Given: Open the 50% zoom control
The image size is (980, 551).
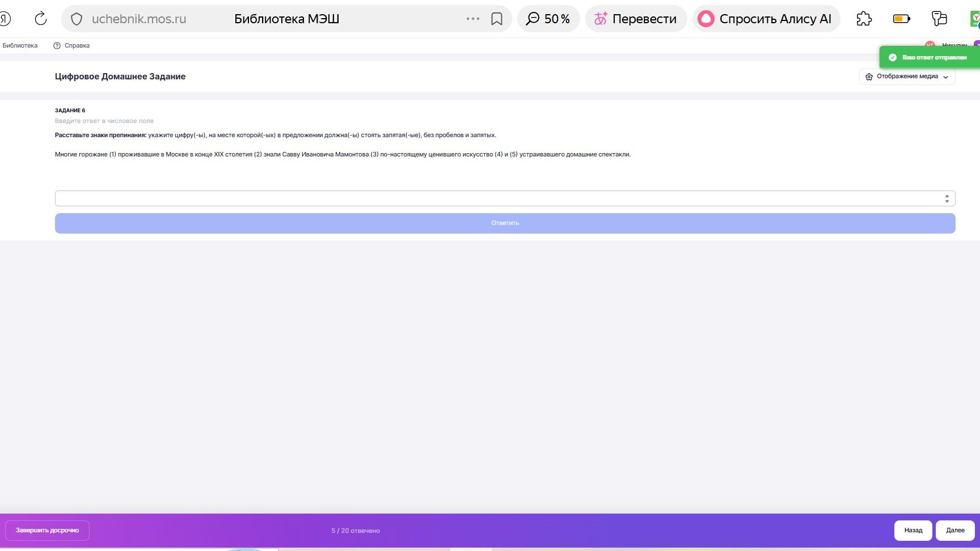Looking at the screenshot, I should (x=548, y=19).
